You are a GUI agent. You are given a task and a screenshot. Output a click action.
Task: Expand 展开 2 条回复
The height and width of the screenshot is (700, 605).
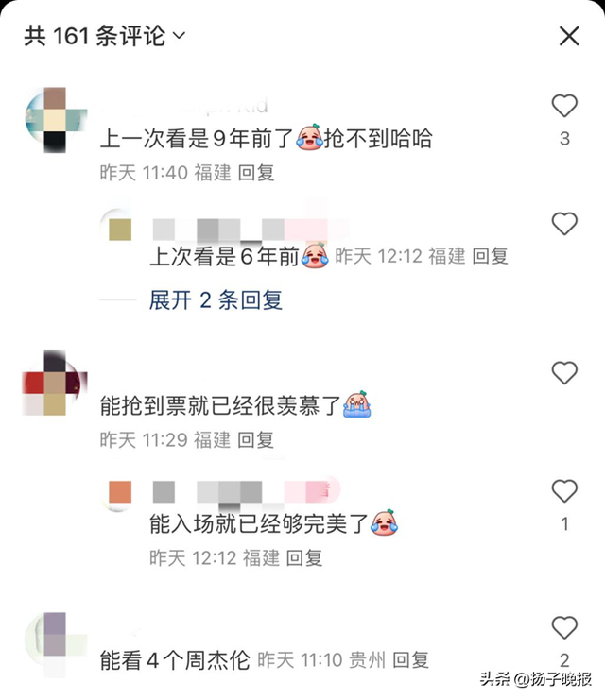(x=216, y=300)
